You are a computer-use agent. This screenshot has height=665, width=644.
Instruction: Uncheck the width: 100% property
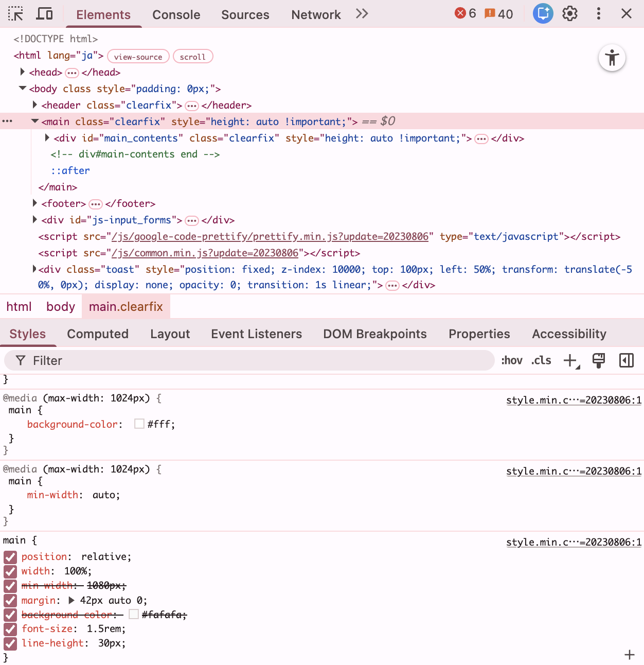coord(10,571)
